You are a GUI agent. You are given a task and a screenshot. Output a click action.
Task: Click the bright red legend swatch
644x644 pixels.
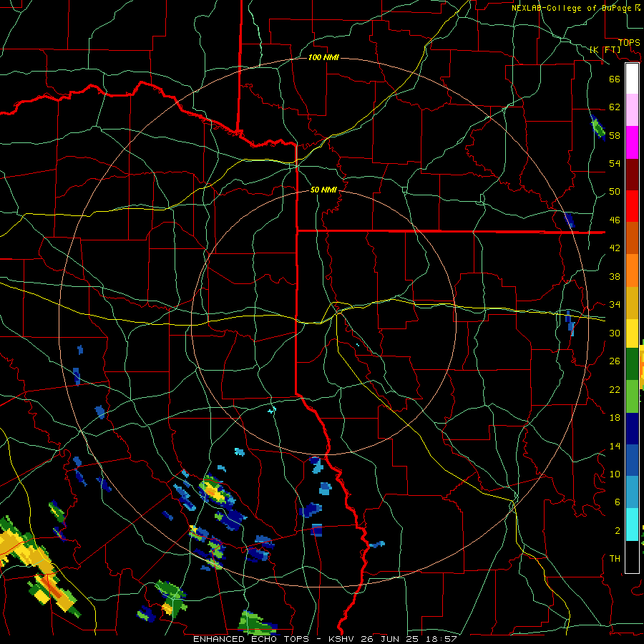click(632, 206)
